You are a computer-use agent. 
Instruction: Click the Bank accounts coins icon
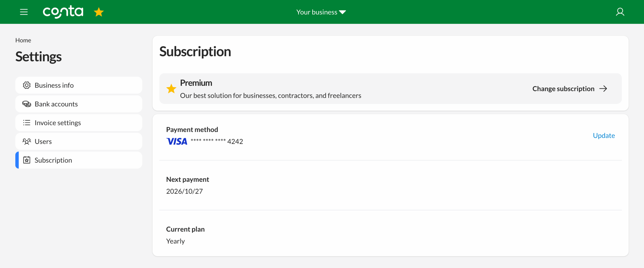tap(27, 104)
